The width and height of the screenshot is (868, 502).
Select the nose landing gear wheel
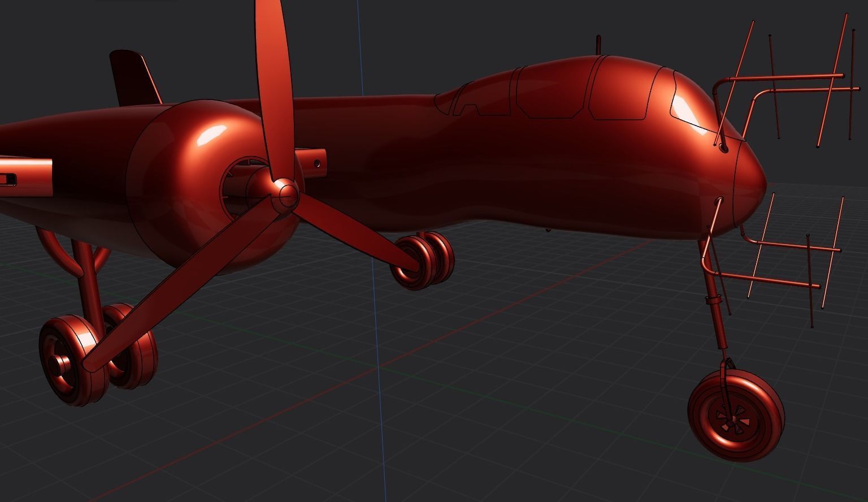pos(736,415)
